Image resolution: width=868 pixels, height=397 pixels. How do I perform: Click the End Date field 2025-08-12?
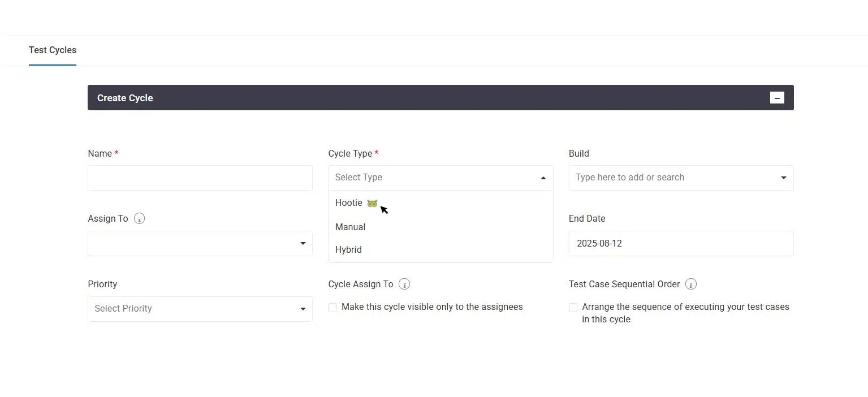(681, 243)
